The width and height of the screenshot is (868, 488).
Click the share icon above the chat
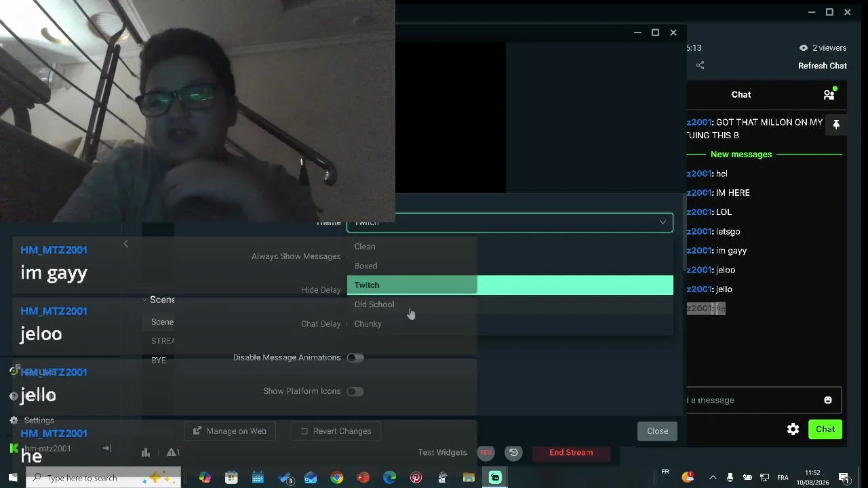coord(700,66)
